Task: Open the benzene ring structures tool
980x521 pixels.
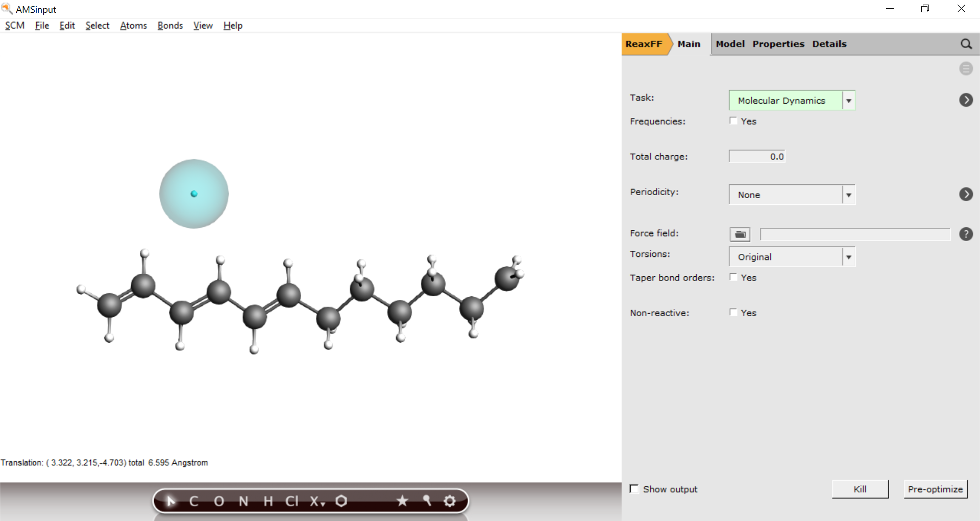Action: point(341,501)
